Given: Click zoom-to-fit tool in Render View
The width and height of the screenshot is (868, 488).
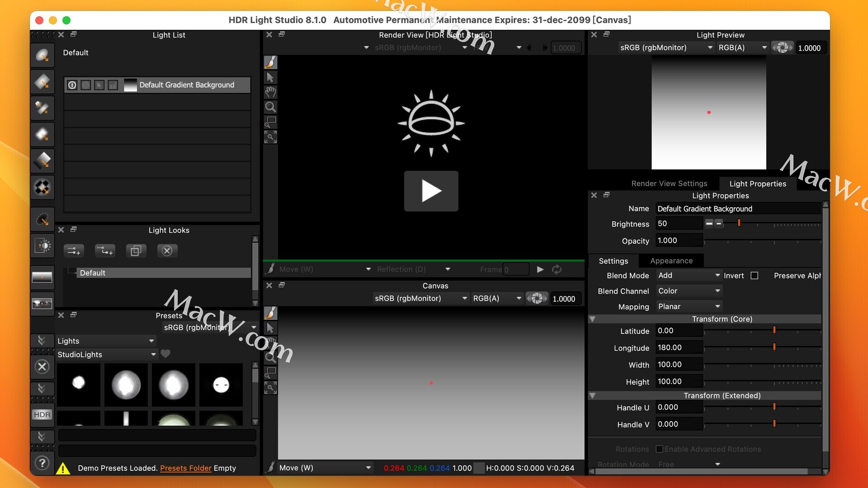Looking at the screenshot, I should pyautogui.click(x=270, y=137).
